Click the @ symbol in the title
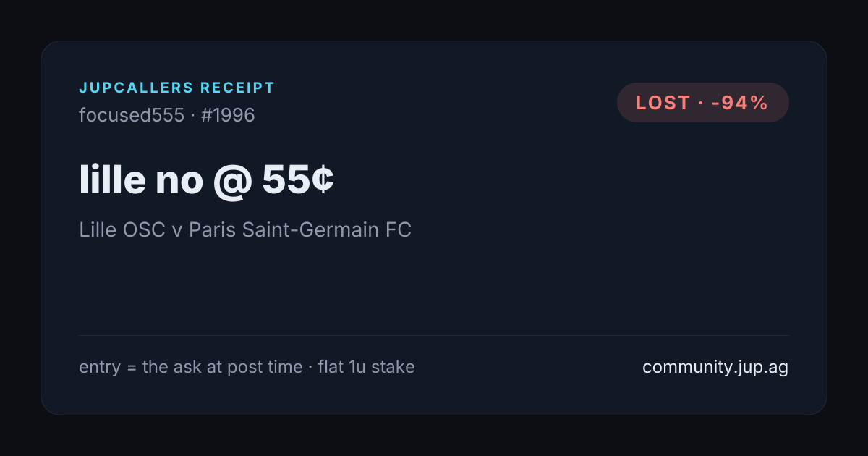 point(232,182)
